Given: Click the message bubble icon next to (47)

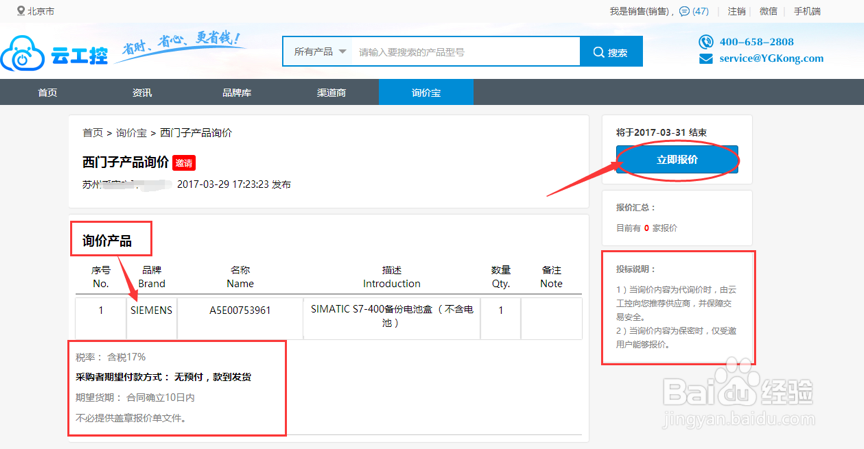Looking at the screenshot, I should [684, 11].
